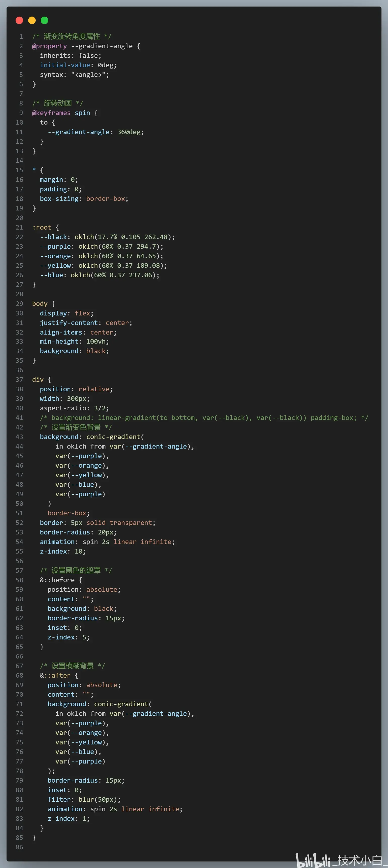
Task: Click the @keyframes keyword on line 9
Action: click(x=51, y=113)
